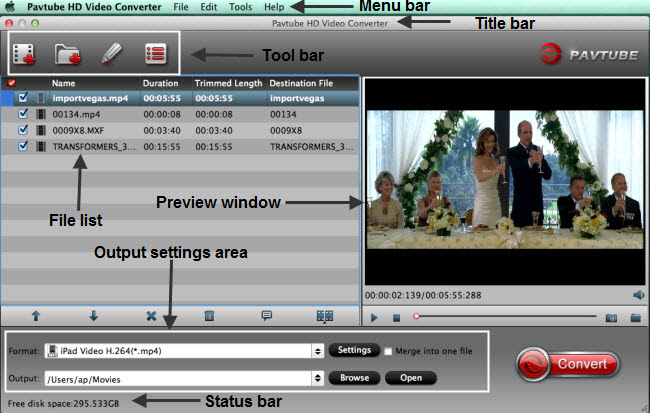
Task: Click the Add Video toolbar icon
Action: click(x=24, y=54)
